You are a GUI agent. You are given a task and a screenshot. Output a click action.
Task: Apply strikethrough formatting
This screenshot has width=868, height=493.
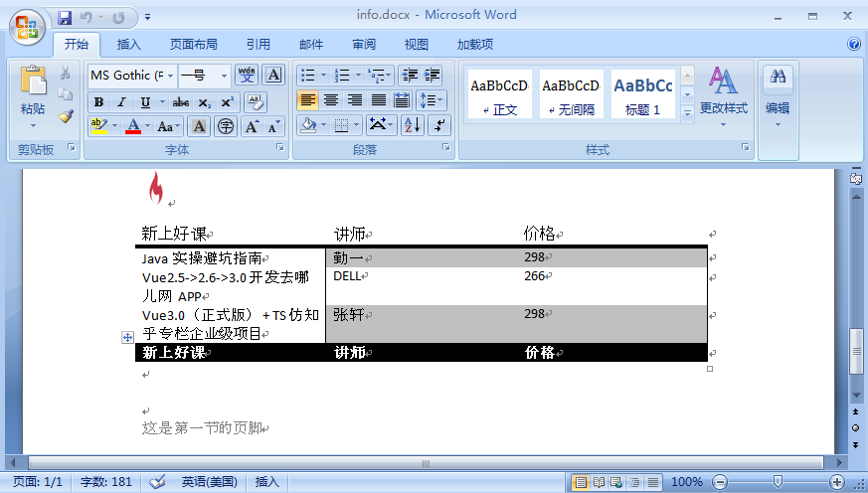pos(181,102)
